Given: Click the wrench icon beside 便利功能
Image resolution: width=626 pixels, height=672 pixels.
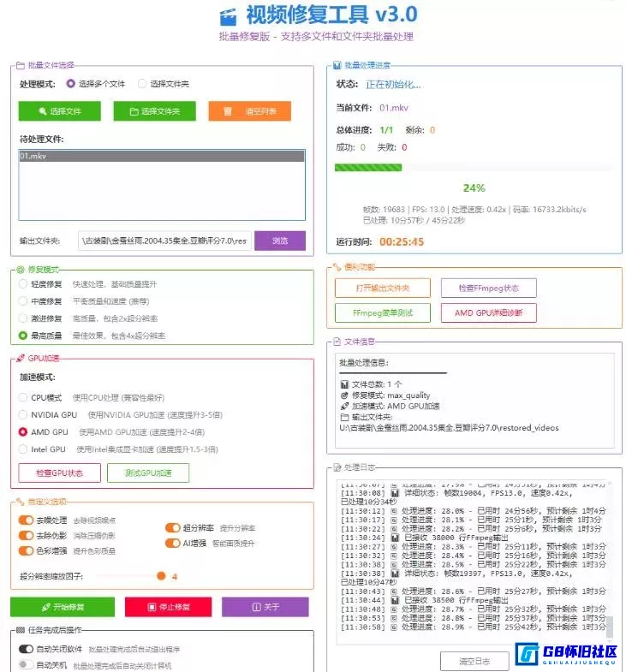Looking at the screenshot, I should pos(337,267).
